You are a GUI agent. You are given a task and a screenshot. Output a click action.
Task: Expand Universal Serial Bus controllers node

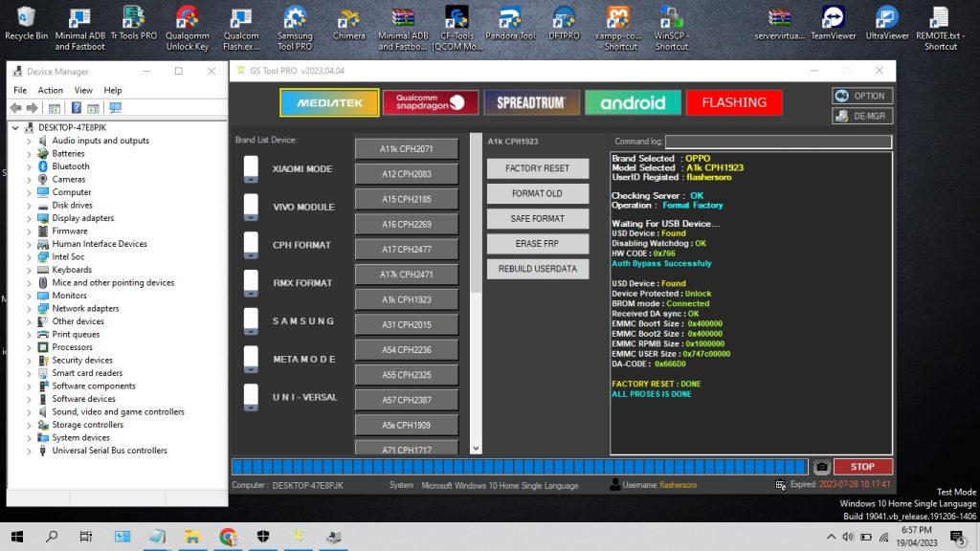click(x=29, y=452)
